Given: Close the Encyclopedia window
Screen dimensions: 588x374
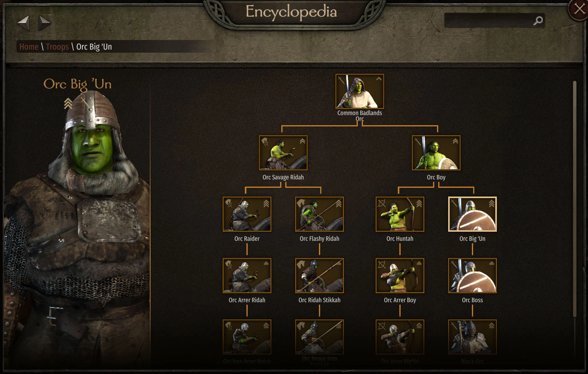Looking at the screenshot, I should 579,9.
